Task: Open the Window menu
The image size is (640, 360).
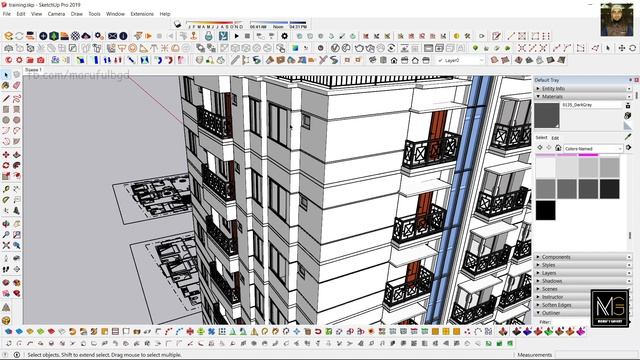Action: pyautogui.click(x=115, y=14)
